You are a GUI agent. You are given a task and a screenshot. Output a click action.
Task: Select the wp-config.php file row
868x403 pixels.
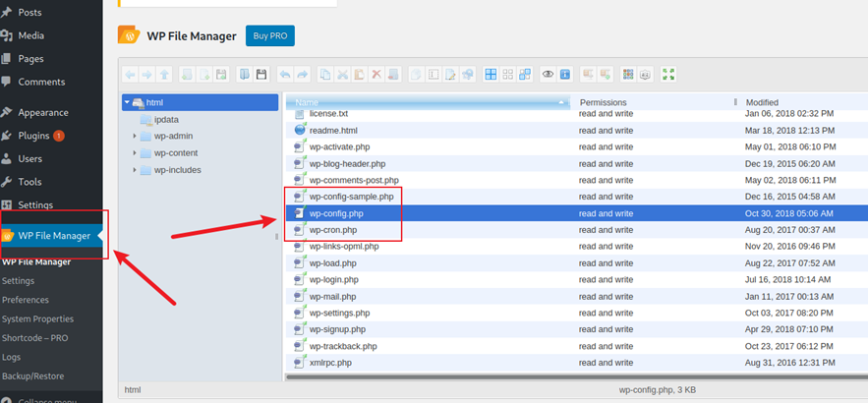[577, 213]
